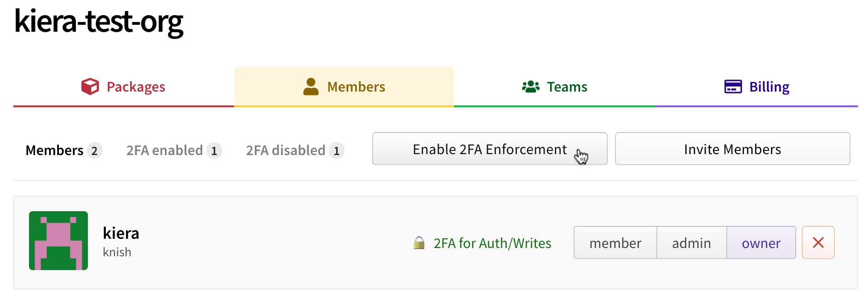Click the 2FA for Auth/Writes text

tap(492, 243)
